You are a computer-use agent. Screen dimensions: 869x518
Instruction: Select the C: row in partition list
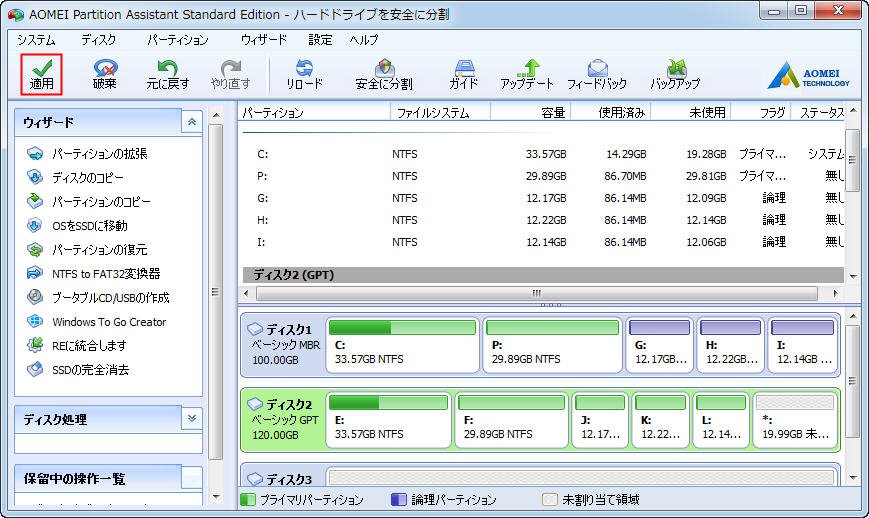click(543, 154)
